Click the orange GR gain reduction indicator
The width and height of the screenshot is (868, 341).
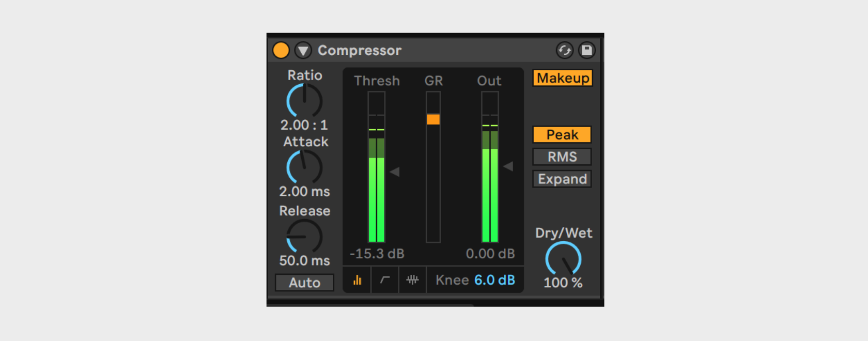coord(433,119)
